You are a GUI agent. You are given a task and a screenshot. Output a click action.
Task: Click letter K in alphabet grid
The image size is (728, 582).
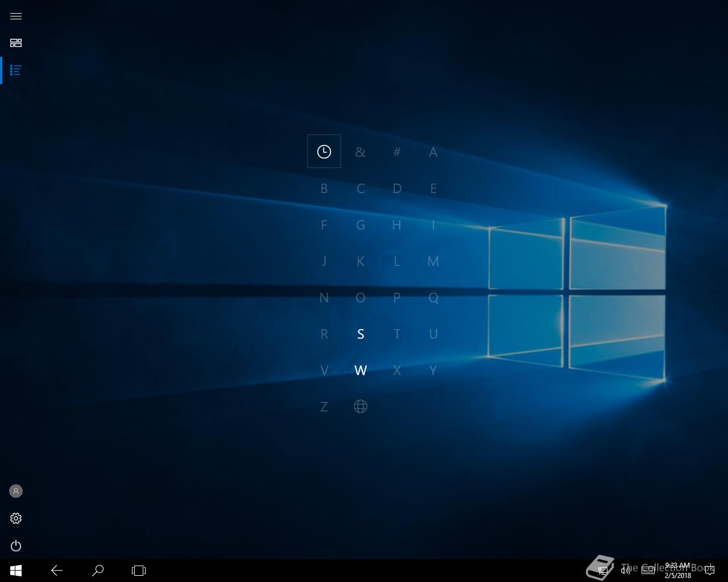pos(361,261)
